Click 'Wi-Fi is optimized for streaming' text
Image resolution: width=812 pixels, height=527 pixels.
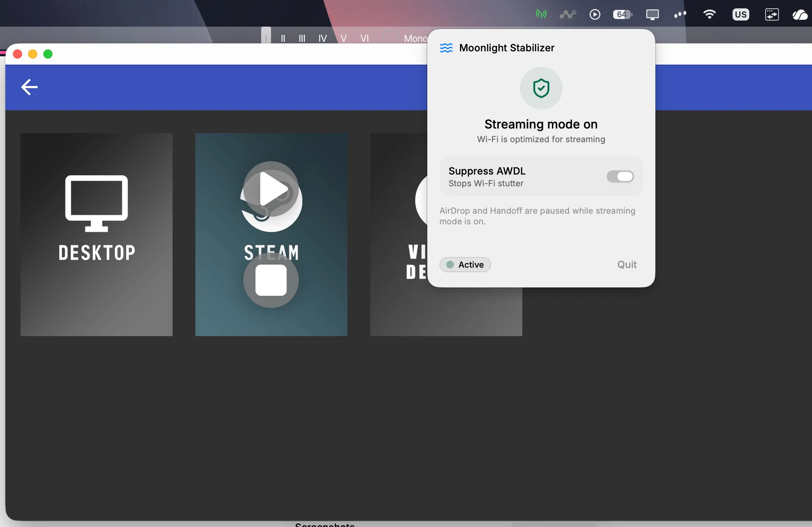[x=541, y=139]
